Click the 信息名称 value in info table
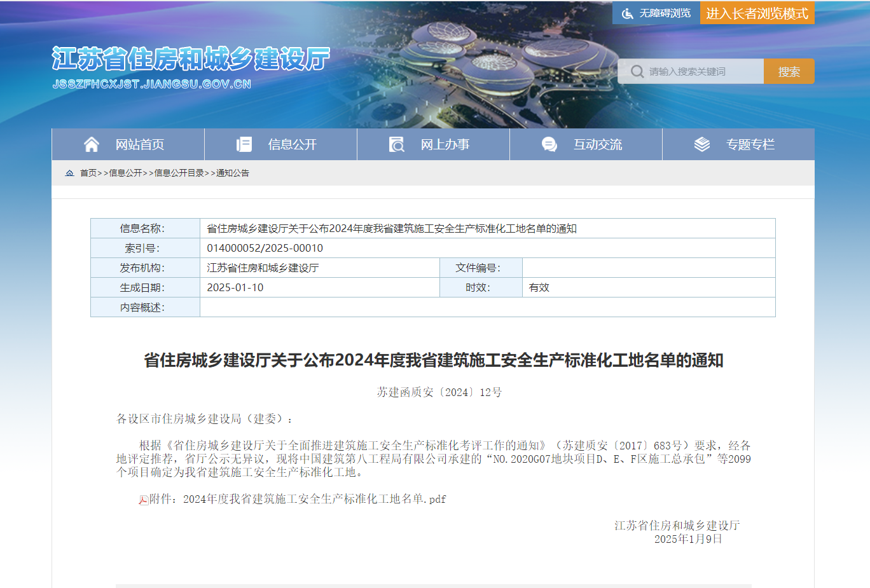This screenshot has width=870, height=588. tap(392, 228)
